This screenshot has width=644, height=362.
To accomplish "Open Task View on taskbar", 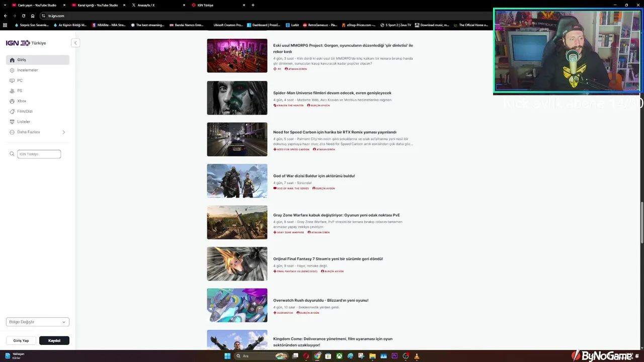I will point(295,356).
